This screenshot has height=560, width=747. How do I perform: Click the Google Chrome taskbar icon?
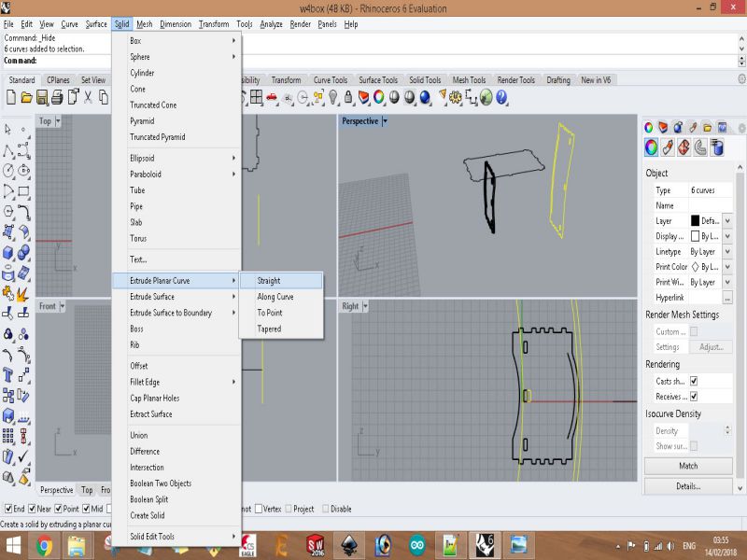pos(43,545)
